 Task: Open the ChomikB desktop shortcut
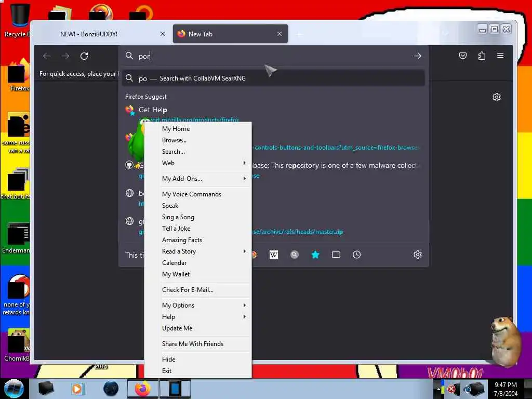(x=16, y=344)
